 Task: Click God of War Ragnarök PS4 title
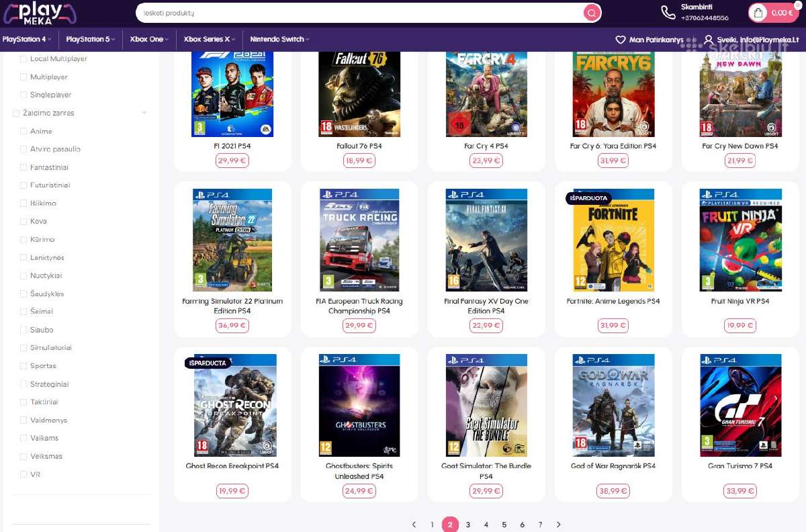click(x=613, y=466)
